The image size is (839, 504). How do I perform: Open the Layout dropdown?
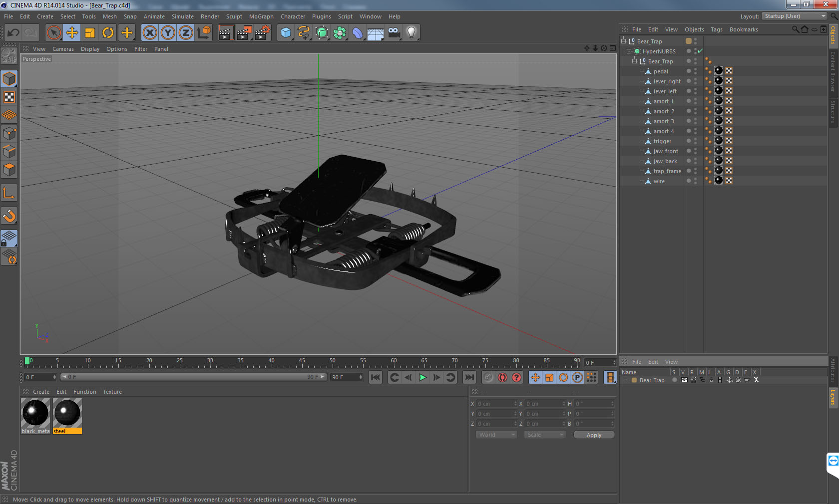tap(795, 16)
